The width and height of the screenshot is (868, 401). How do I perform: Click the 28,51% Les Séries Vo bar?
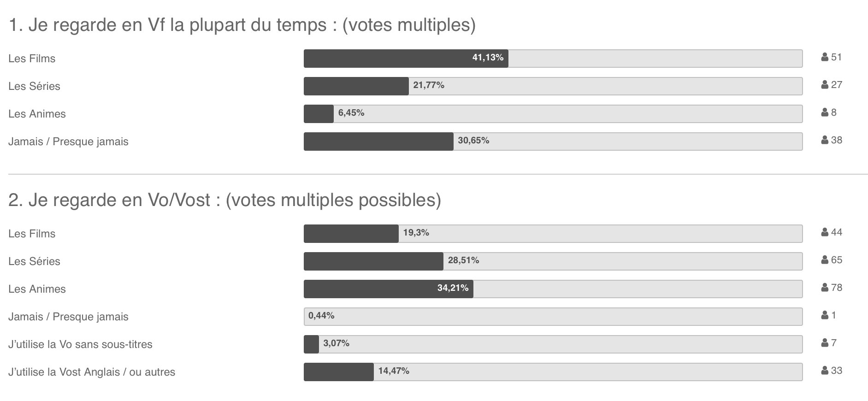tap(553, 261)
